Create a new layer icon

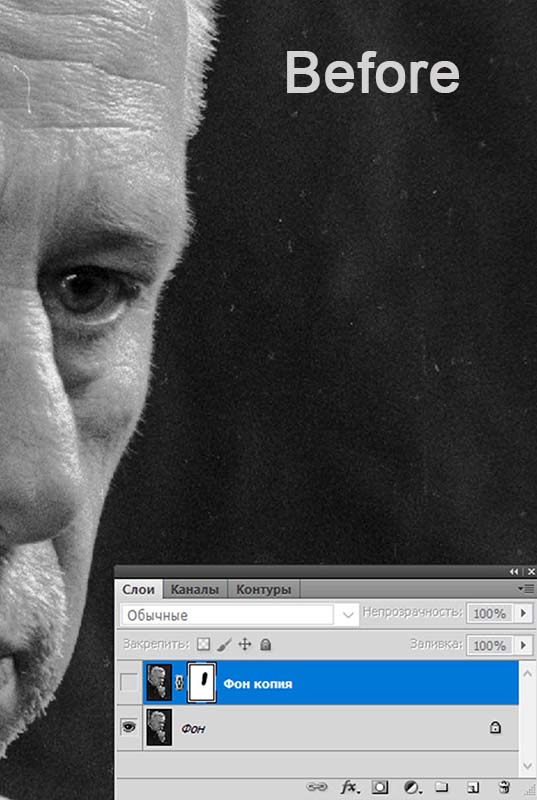pyautogui.click(x=473, y=787)
